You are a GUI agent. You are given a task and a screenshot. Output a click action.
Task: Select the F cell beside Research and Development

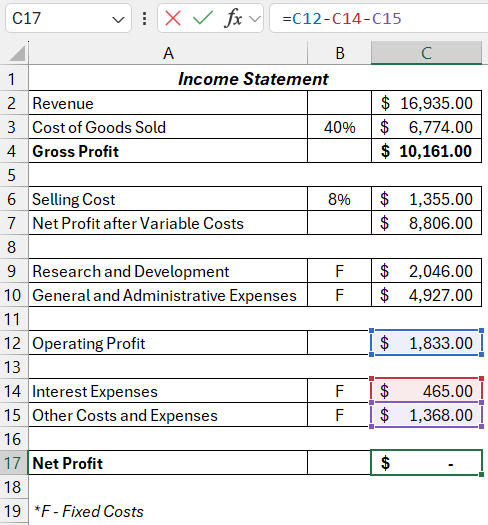pos(339,271)
